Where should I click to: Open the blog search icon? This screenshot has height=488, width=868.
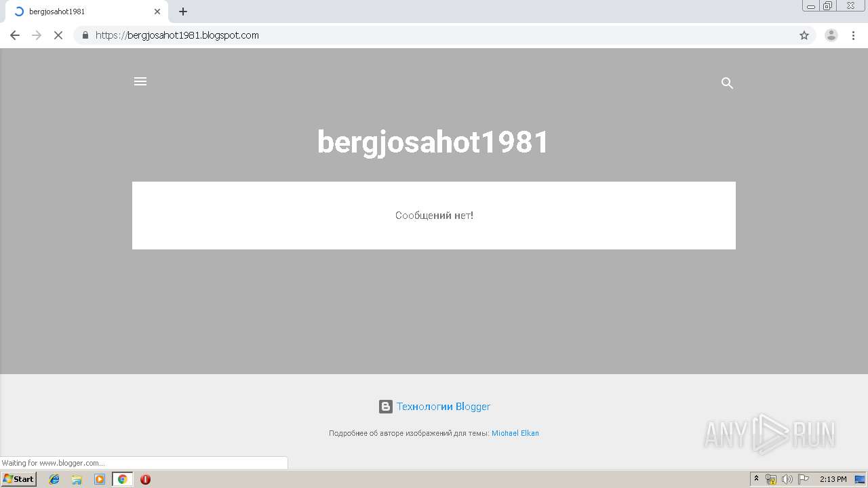727,83
